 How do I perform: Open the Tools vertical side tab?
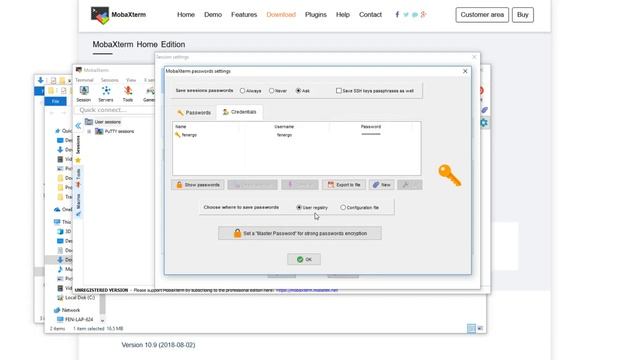[78, 178]
